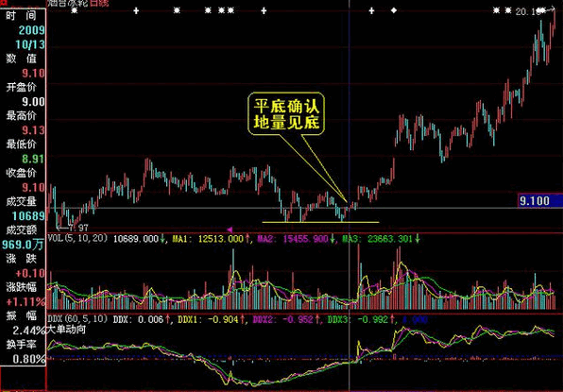The image size is (563, 392).
Task: Click the leftmost star info marker on the top row
Action: coord(75,10)
